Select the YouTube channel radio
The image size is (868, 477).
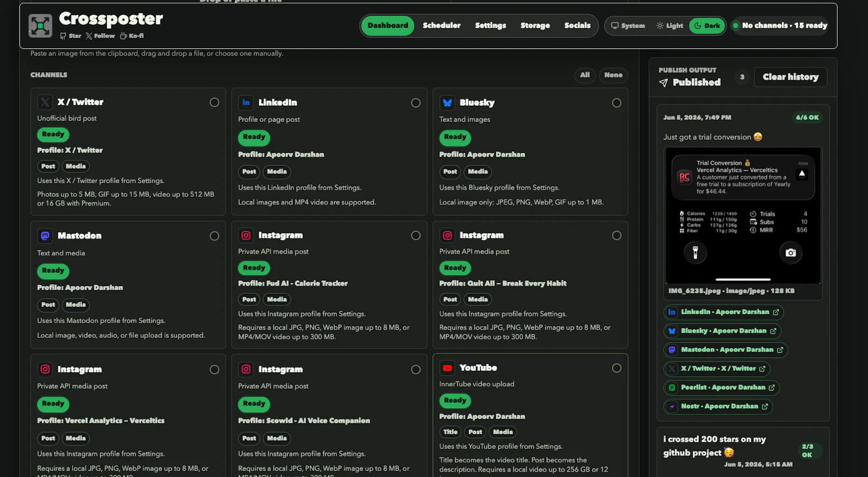tap(616, 368)
